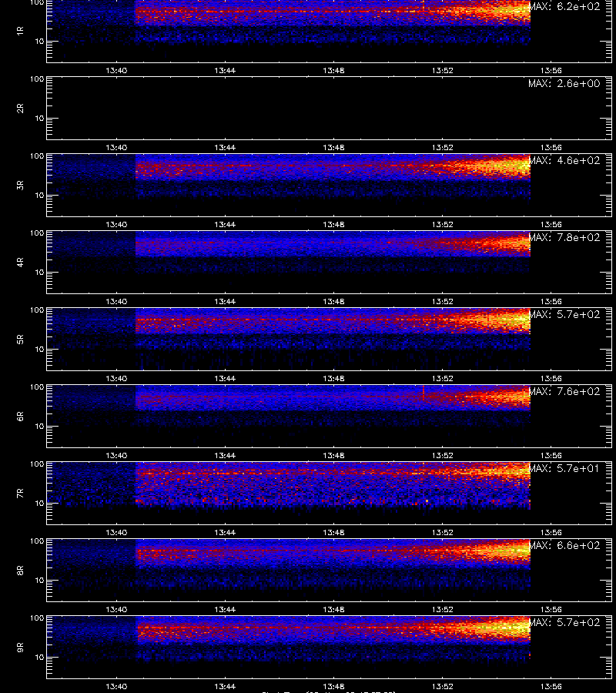Click the 13:52 time label under panel 9R
Image resolution: width=616 pixels, height=693 pixels.
442,686
